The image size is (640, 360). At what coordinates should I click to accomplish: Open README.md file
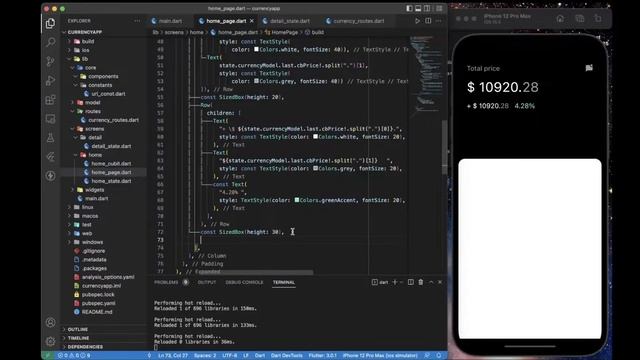pyautogui.click(x=97, y=312)
